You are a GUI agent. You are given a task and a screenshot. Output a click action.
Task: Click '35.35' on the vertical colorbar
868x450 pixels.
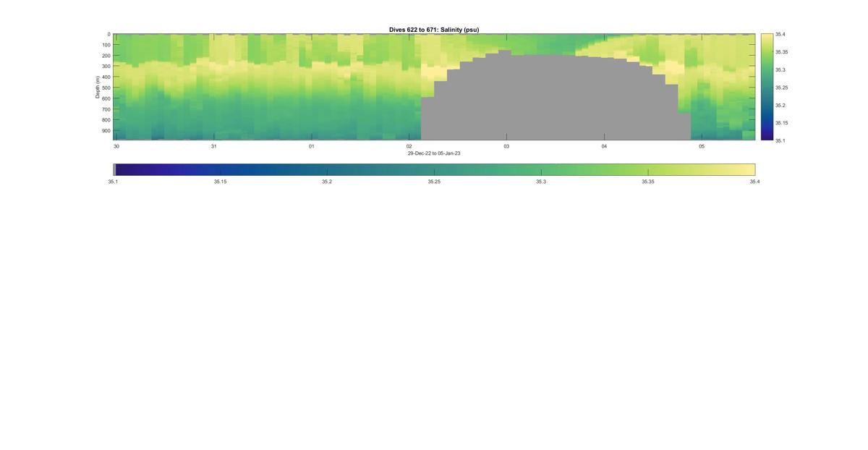[782, 52]
